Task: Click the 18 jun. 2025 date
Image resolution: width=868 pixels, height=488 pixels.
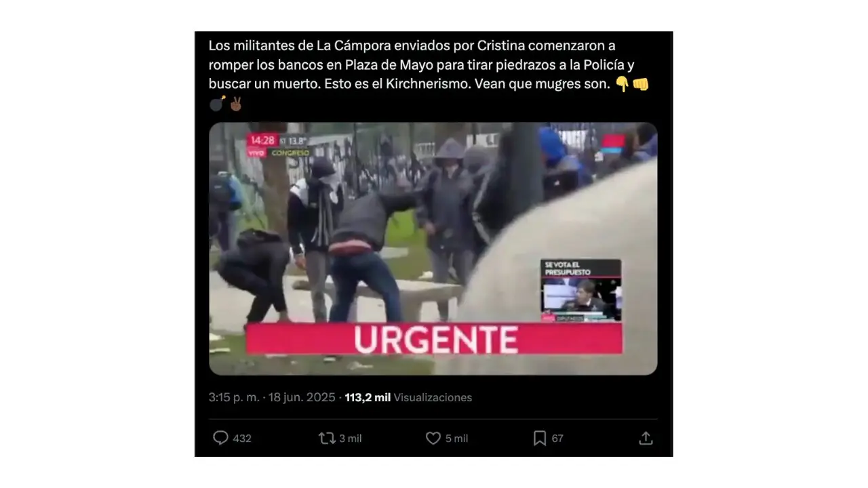Action: (303, 398)
